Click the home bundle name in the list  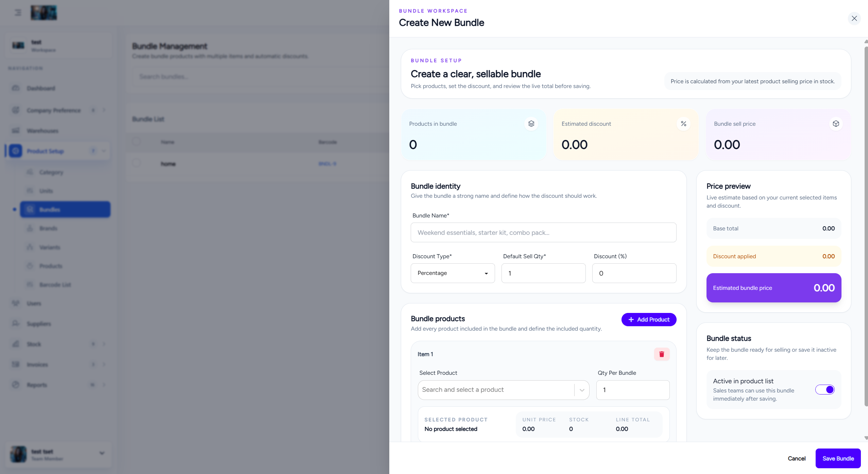coord(168,164)
